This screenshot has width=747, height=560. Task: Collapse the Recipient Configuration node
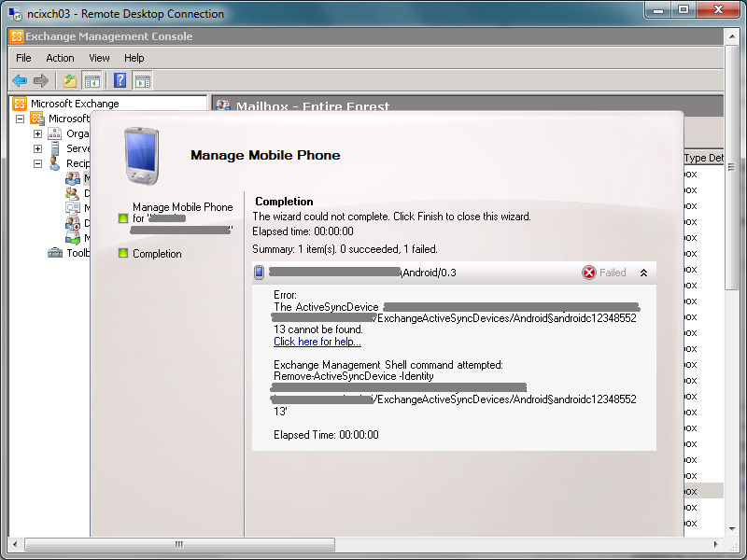coord(37,164)
